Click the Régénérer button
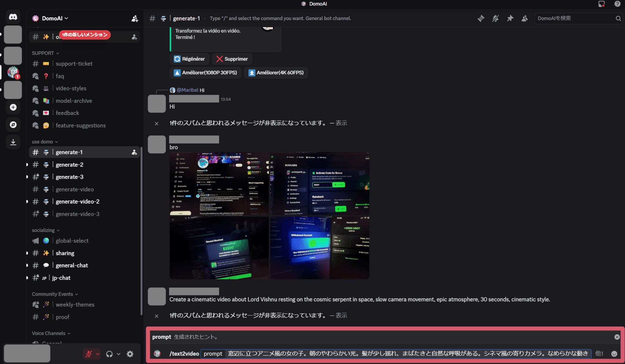625x364 pixels. pos(189,59)
